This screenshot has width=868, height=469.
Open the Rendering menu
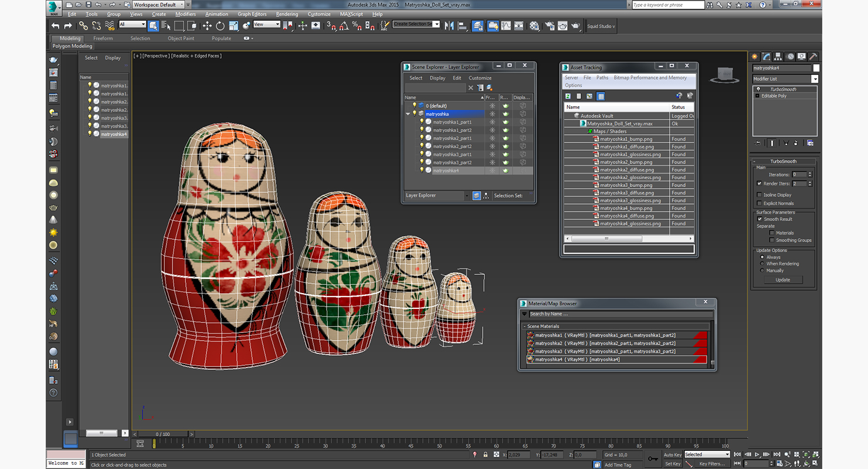[287, 14]
